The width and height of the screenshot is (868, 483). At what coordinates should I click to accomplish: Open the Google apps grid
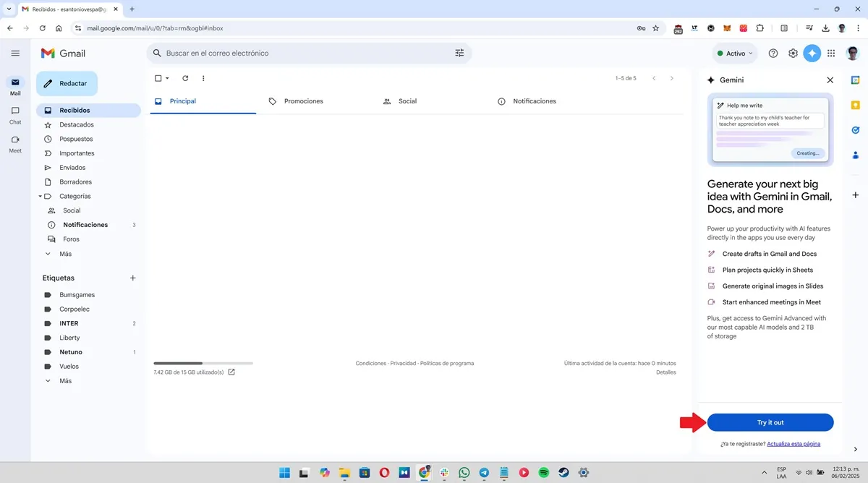[831, 54]
